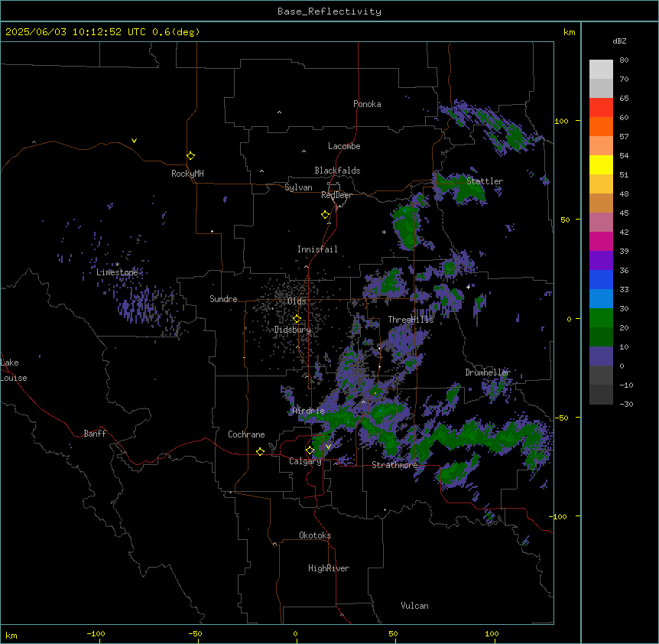Click the yellow V marker northwest of RockyMH
The width and height of the screenshot is (659, 644).
[134, 141]
